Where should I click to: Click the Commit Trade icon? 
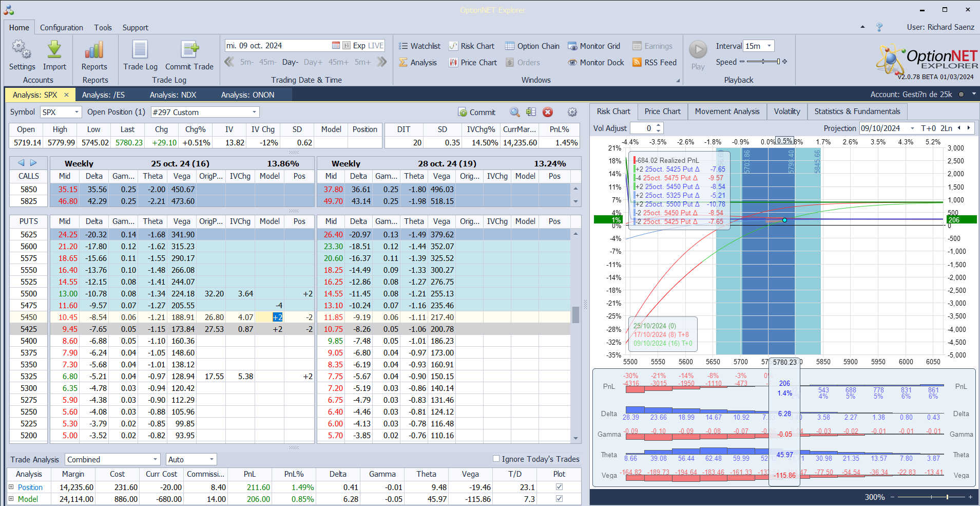[x=189, y=50]
